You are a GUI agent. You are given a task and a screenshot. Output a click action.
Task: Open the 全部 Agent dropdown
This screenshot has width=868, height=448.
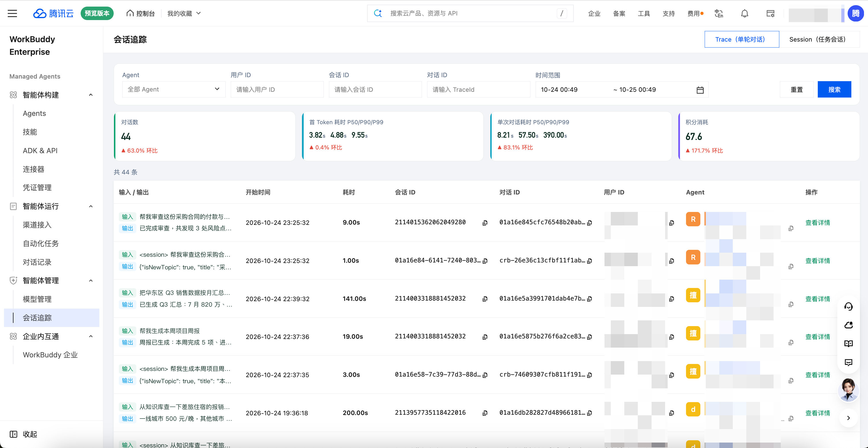click(174, 89)
